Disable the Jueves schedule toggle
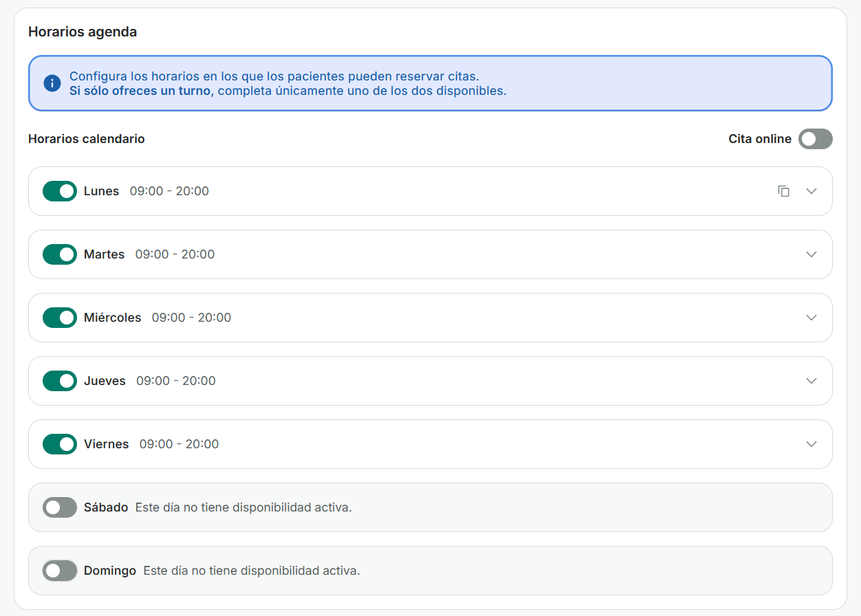Screen dimensions: 861x616 [x=60, y=381]
